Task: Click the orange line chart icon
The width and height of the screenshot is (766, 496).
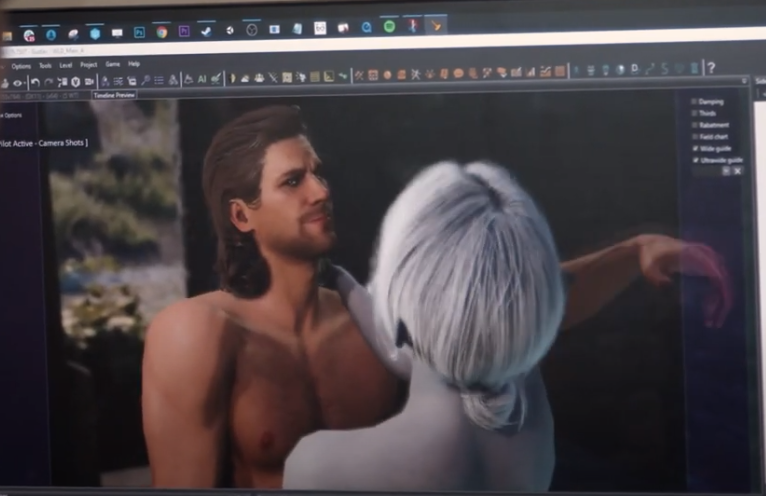Action: point(545,72)
